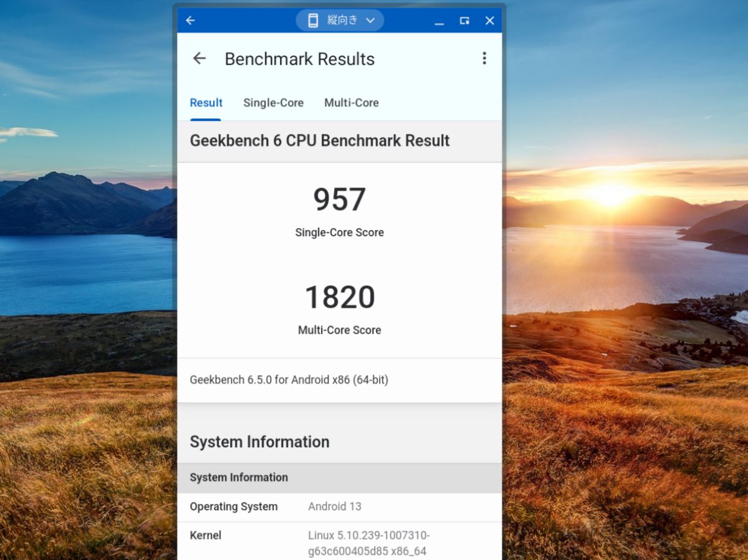The height and width of the screenshot is (560, 748).
Task: Minimize the Geekbench window
Action: [x=439, y=21]
